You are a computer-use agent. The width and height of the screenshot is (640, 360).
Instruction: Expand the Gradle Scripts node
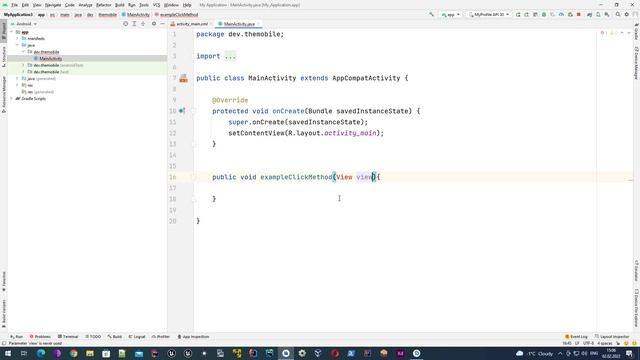(11, 98)
